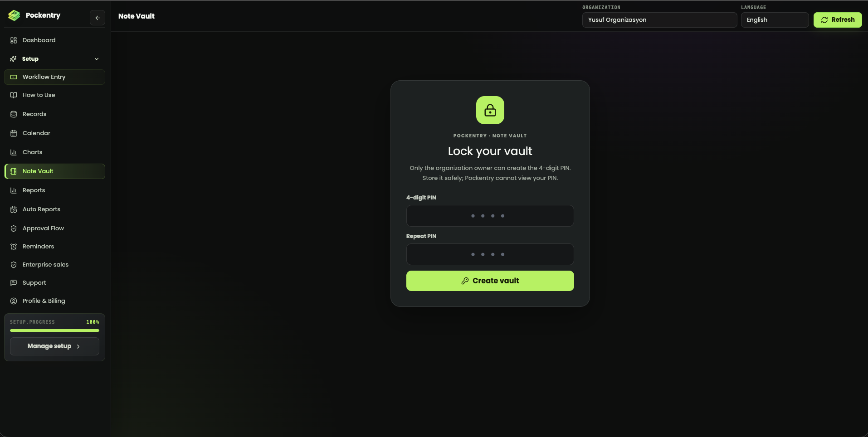Click the "POCKENTRY · NOTE VAULT" label
Image resolution: width=868 pixels, height=437 pixels.
490,136
